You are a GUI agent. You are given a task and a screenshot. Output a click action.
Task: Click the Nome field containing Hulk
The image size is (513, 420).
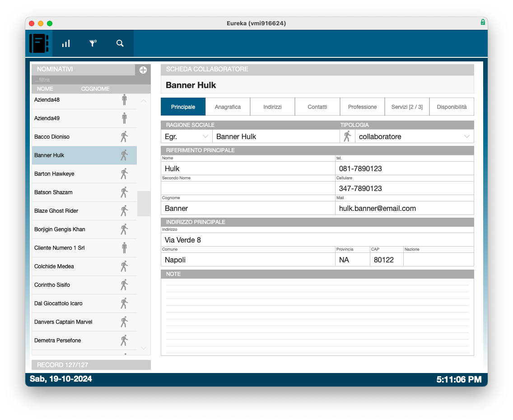coord(248,168)
